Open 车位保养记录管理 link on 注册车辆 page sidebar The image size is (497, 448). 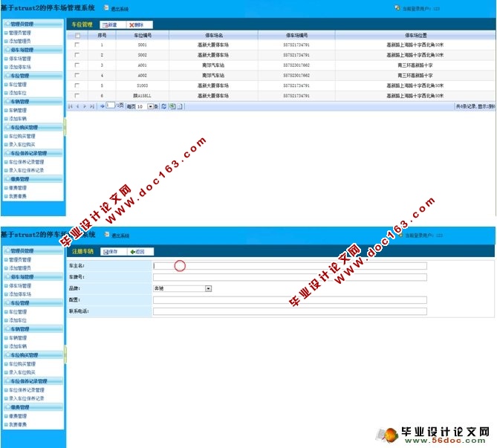[x=27, y=390]
